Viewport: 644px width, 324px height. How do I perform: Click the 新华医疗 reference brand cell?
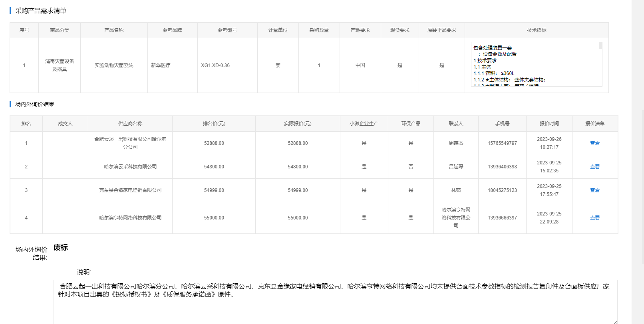[161, 65]
